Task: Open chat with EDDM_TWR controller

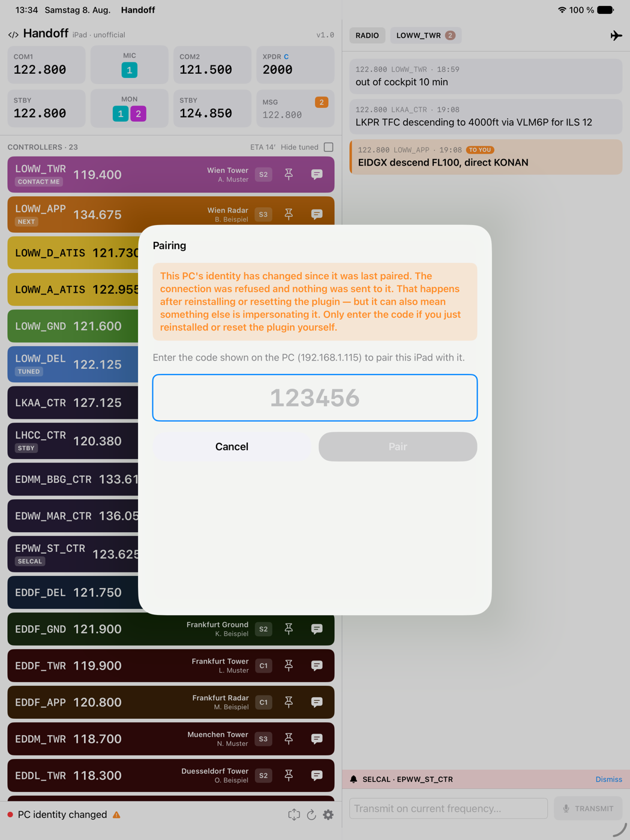Action: pyautogui.click(x=317, y=739)
